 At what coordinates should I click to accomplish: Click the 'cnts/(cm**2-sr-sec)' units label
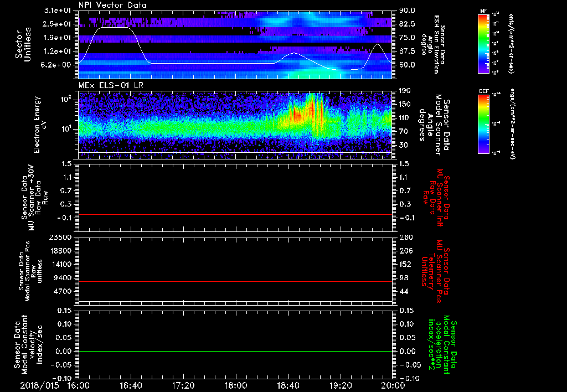(x=512, y=43)
